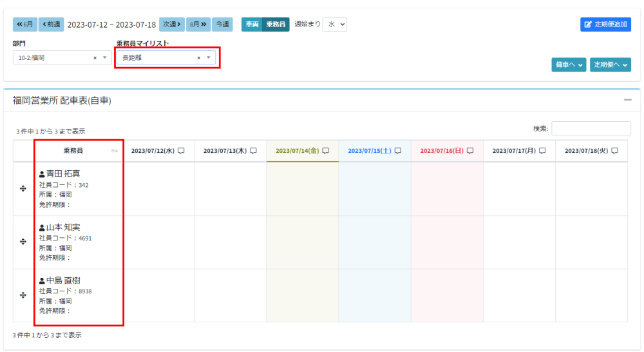
Task: Click drag handle icon for 青田 拓真
Action: pos(23,188)
